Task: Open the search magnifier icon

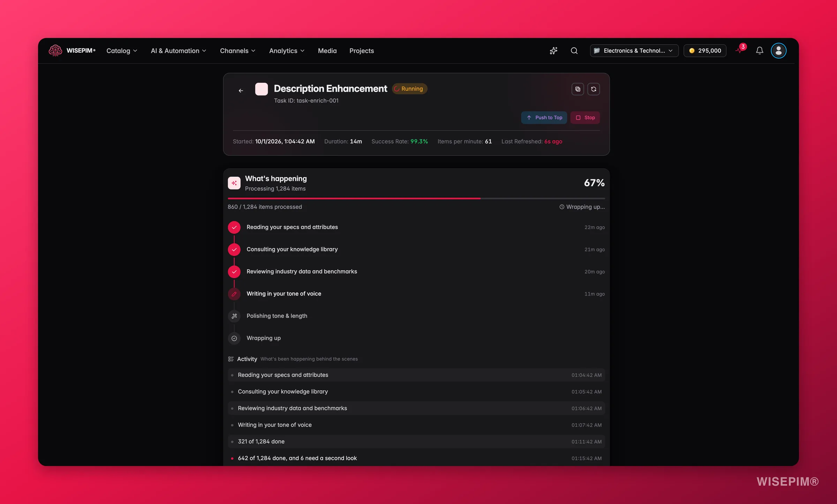Action: (x=574, y=51)
